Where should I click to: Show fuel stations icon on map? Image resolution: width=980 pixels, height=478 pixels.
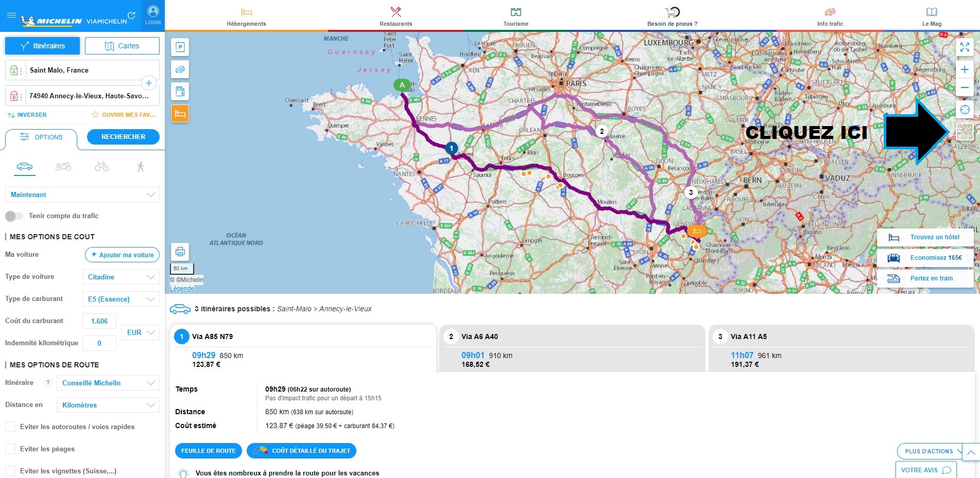click(180, 92)
